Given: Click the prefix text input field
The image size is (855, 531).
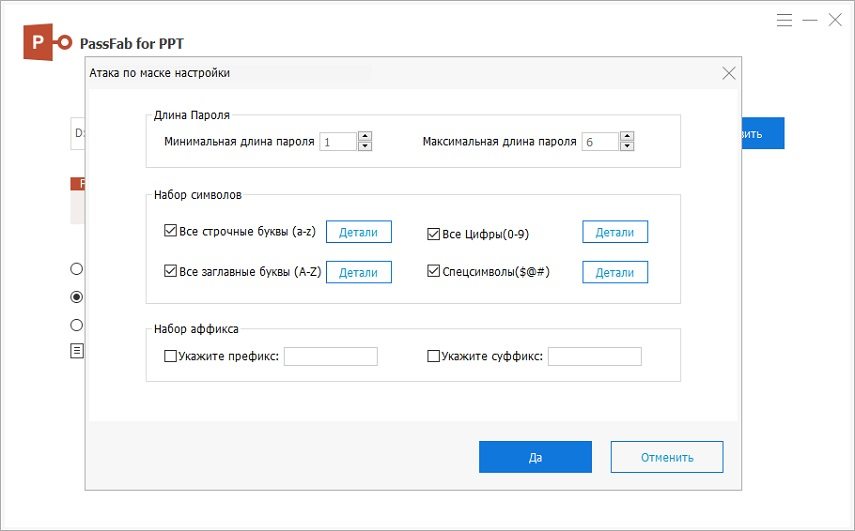Looking at the screenshot, I should (x=331, y=357).
